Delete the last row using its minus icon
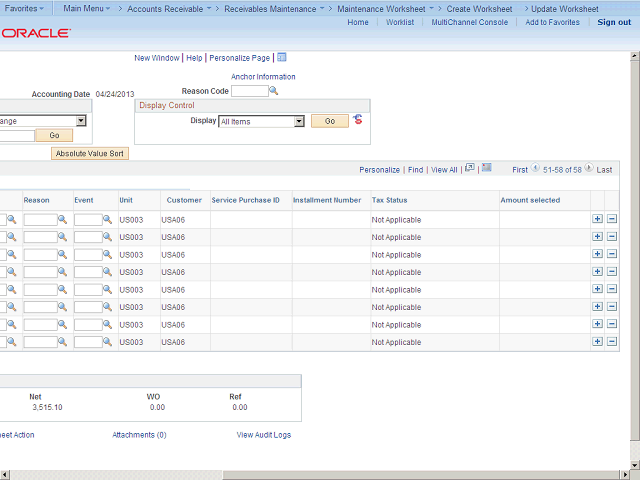The width and height of the screenshot is (640, 480). coord(612,342)
